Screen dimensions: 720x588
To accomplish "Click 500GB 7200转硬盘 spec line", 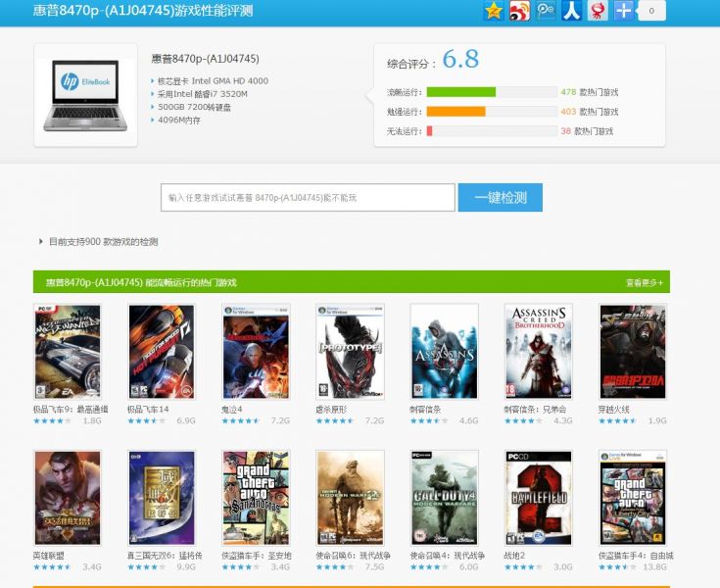I will point(194,107).
